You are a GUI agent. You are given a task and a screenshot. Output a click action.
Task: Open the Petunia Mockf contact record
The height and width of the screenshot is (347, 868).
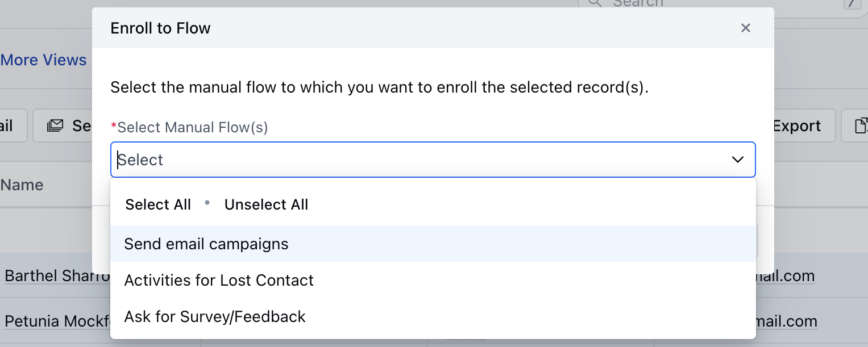coord(57,321)
